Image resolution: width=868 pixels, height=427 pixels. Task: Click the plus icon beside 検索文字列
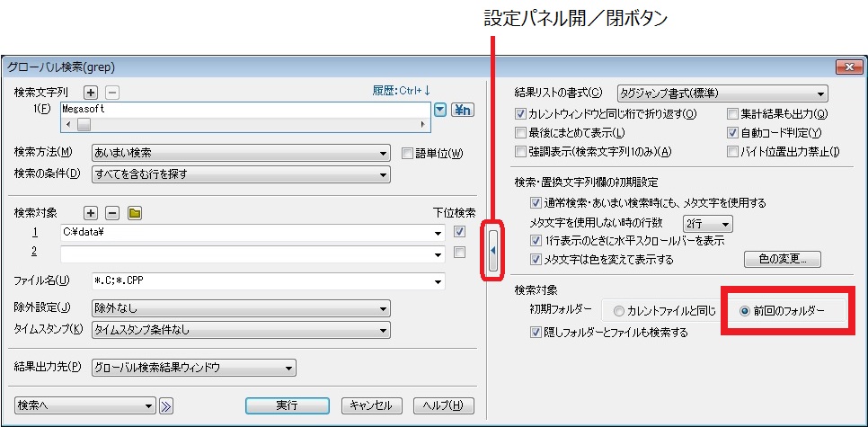click(x=90, y=92)
